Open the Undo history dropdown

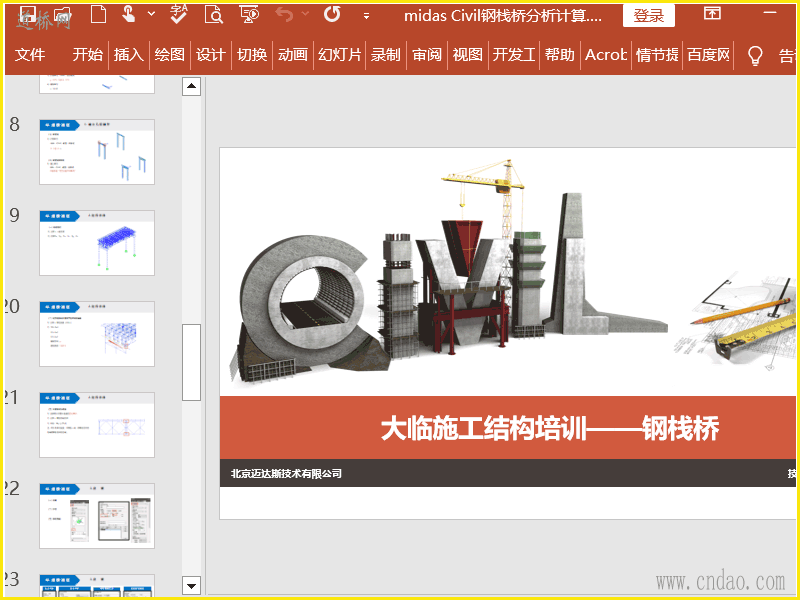[306, 14]
